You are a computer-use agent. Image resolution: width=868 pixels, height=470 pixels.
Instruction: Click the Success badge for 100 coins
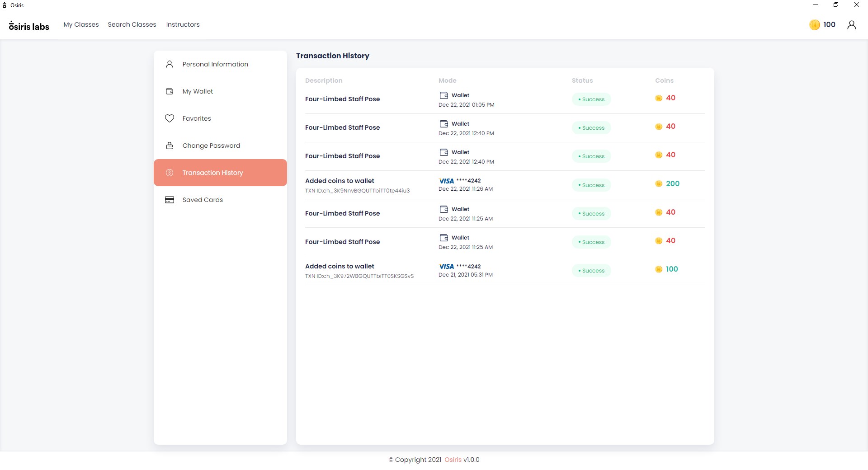pyautogui.click(x=591, y=271)
